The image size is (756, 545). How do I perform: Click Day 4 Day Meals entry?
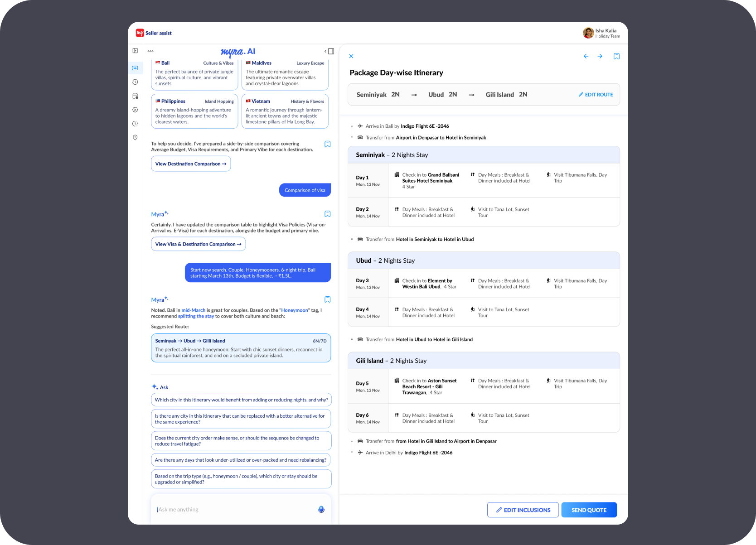425,313
